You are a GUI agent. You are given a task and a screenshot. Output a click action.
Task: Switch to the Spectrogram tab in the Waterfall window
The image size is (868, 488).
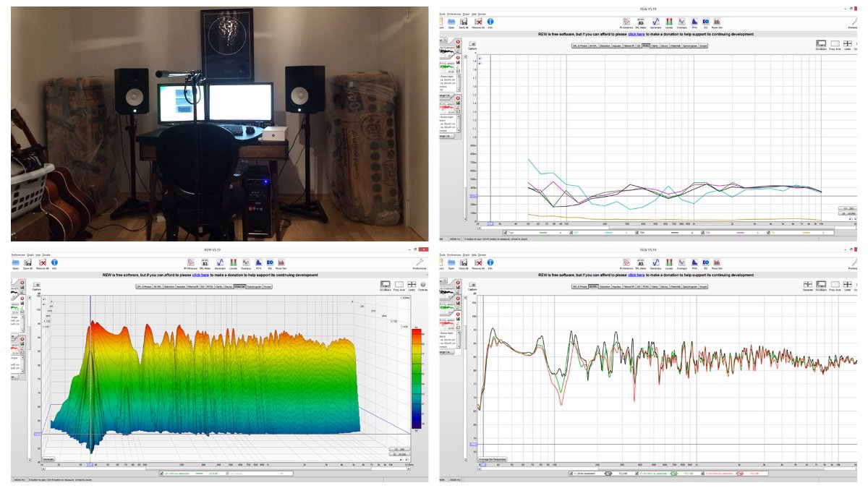tap(254, 287)
